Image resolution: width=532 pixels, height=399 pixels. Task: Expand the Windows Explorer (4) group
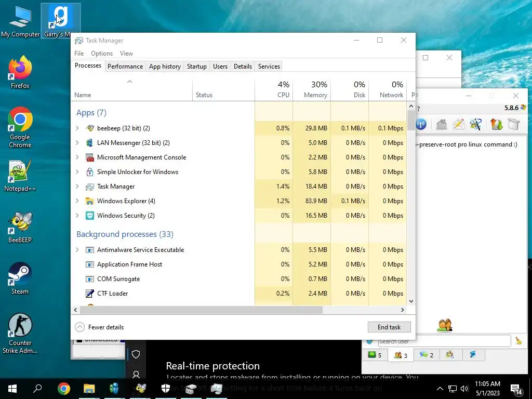pos(77,201)
